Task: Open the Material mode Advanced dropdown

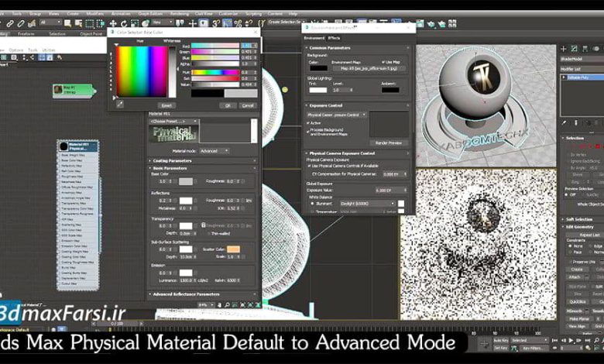Action: 214,151
